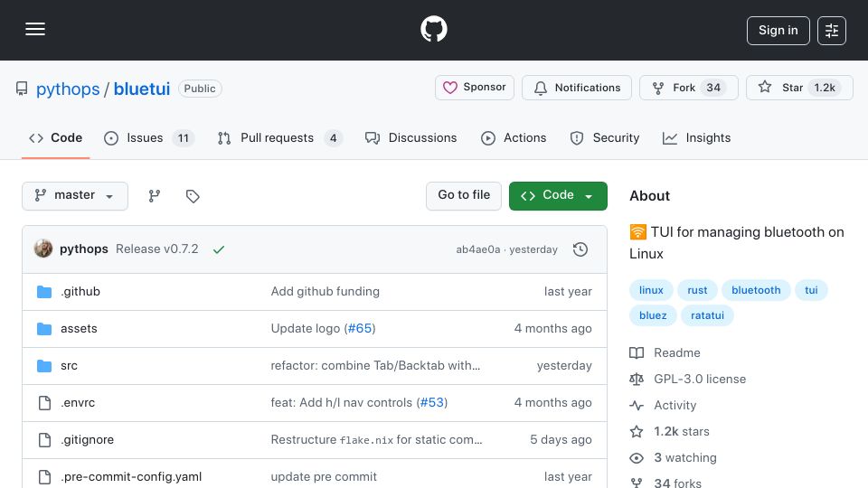Open the Readme link

[676, 353]
